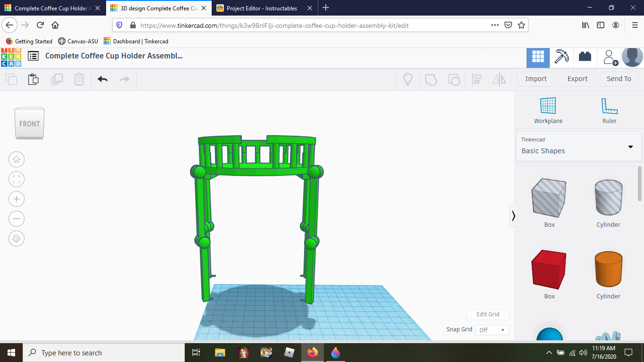Screen dimensions: 644x362
Task: Select the Workplane tool
Action: click(x=548, y=111)
